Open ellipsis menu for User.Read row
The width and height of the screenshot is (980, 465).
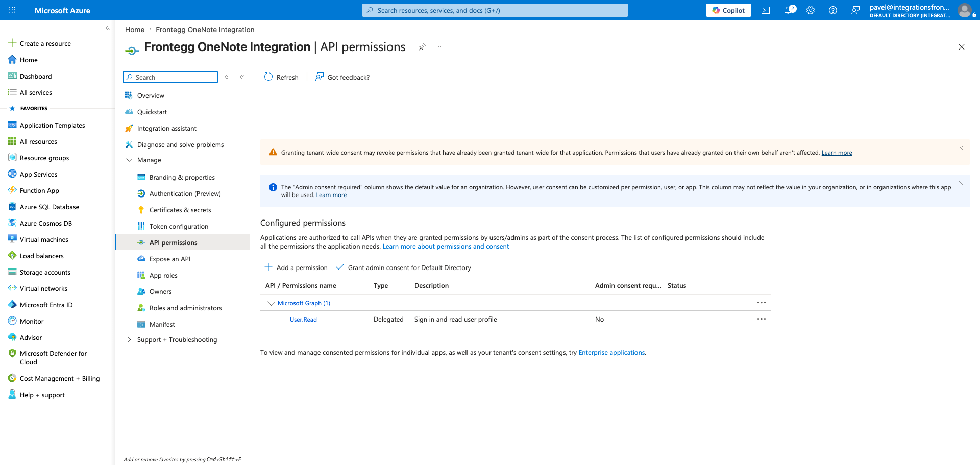(762, 319)
